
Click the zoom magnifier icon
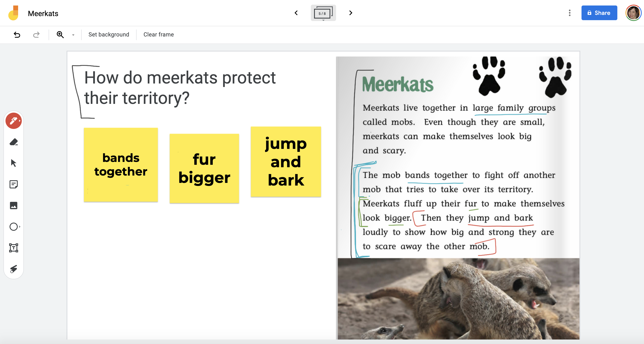(x=60, y=35)
